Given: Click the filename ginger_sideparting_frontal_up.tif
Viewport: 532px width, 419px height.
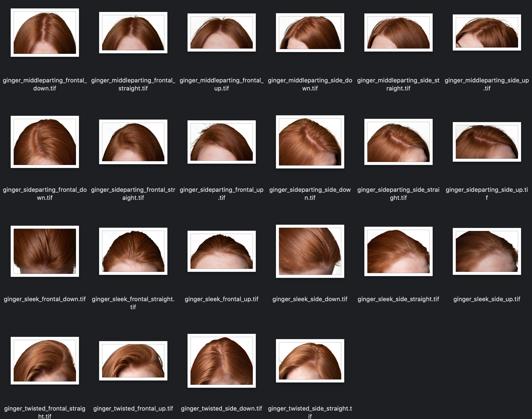Looking at the screenshot, I should tap(221, 194).
